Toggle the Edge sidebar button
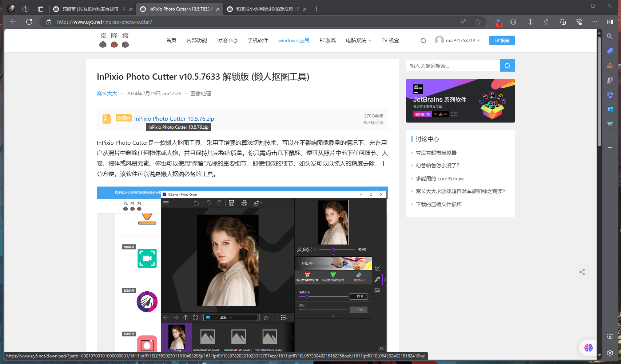The image size is (621, 364). coord(610,22)
